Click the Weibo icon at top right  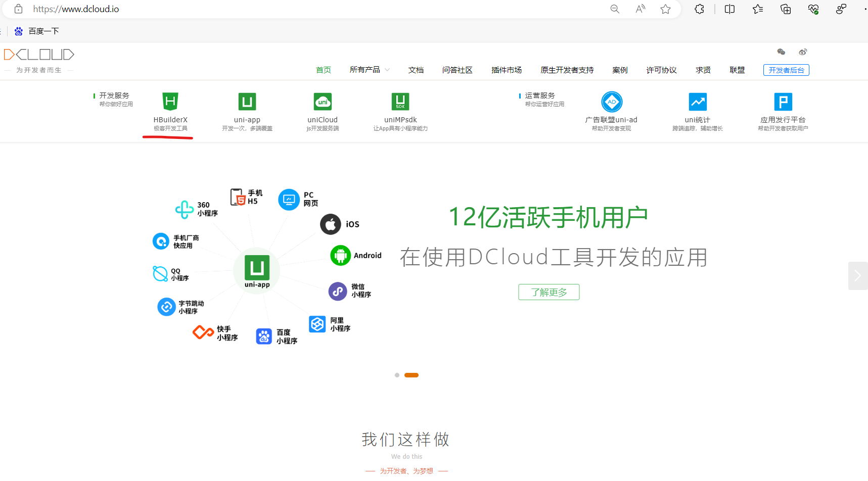click(x=803, y=52)
